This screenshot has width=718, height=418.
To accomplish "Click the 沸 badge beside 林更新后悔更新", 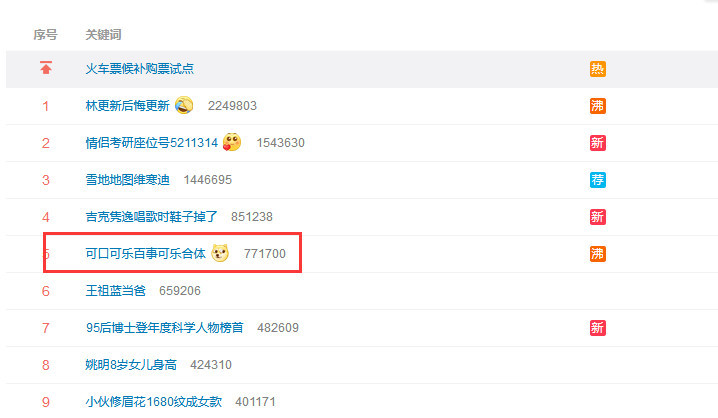I will point(598,106).
